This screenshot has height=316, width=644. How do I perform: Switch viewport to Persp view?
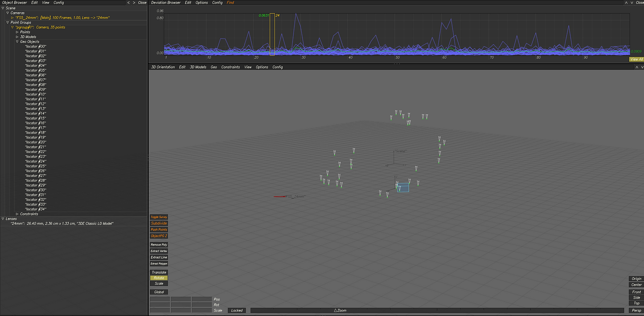click(636, 310)
